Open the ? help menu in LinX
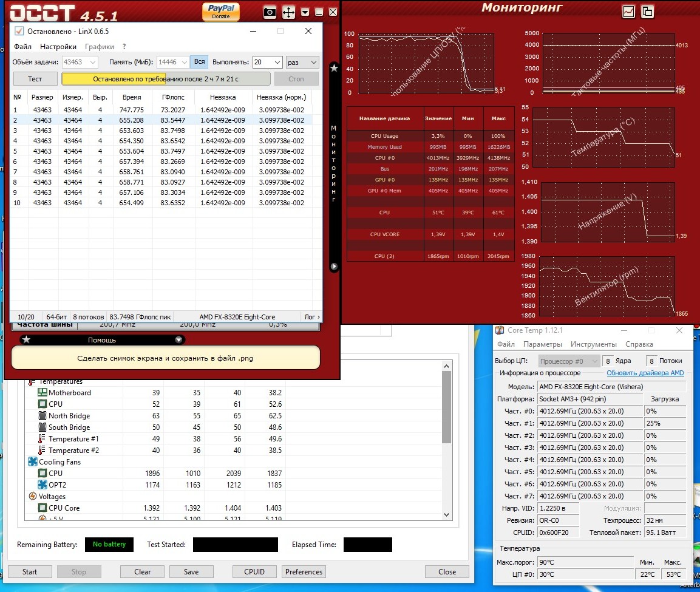700x592 pixels. click(x=124, y=46)
